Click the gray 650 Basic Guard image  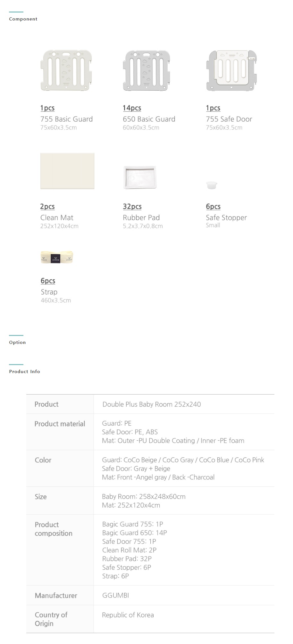coord(146,70)
